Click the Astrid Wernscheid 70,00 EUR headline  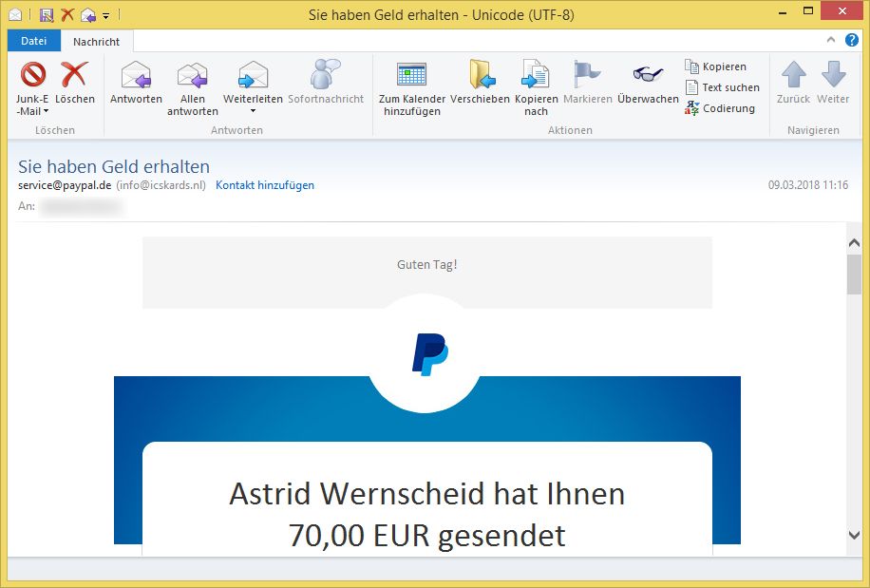coord(426,514)
